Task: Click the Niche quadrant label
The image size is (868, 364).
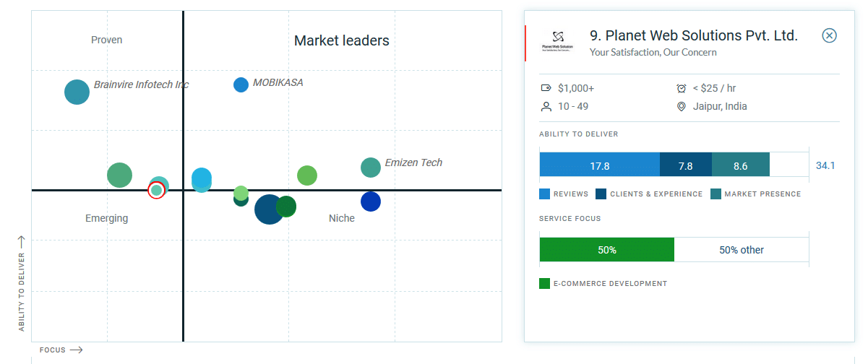Action: (x=342, y=218)
